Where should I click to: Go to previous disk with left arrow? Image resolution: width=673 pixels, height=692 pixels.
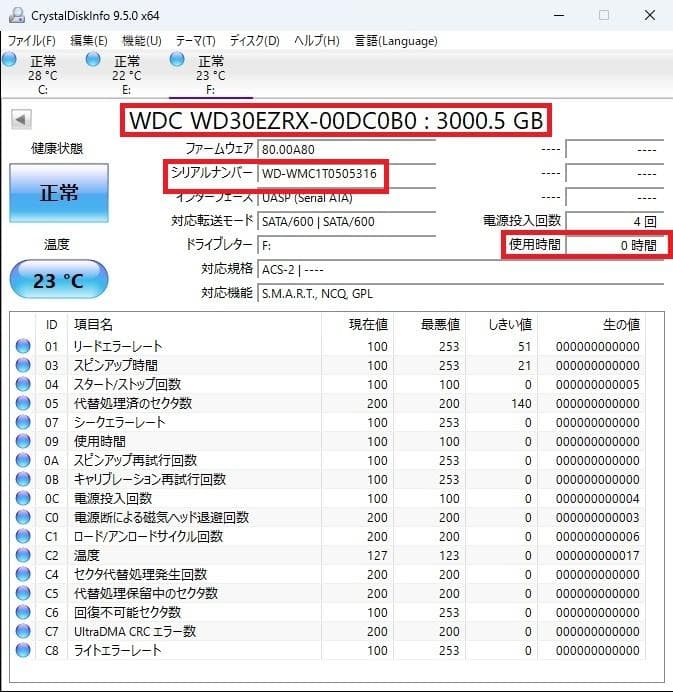pos(21,119)
